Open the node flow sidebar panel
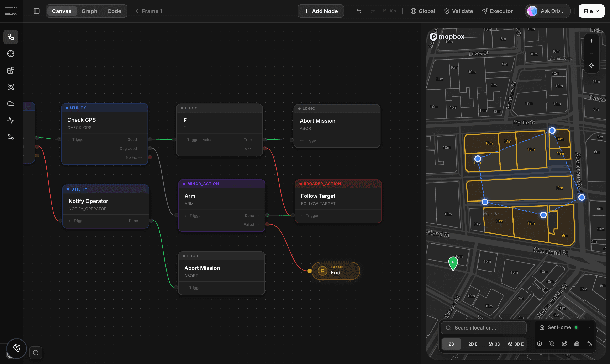The image size is (610, 364). tap(11, 37)
